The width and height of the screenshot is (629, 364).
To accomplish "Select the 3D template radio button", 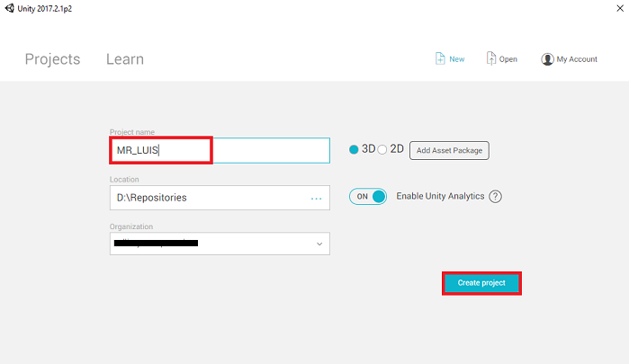I will click(x=354, y=149).
